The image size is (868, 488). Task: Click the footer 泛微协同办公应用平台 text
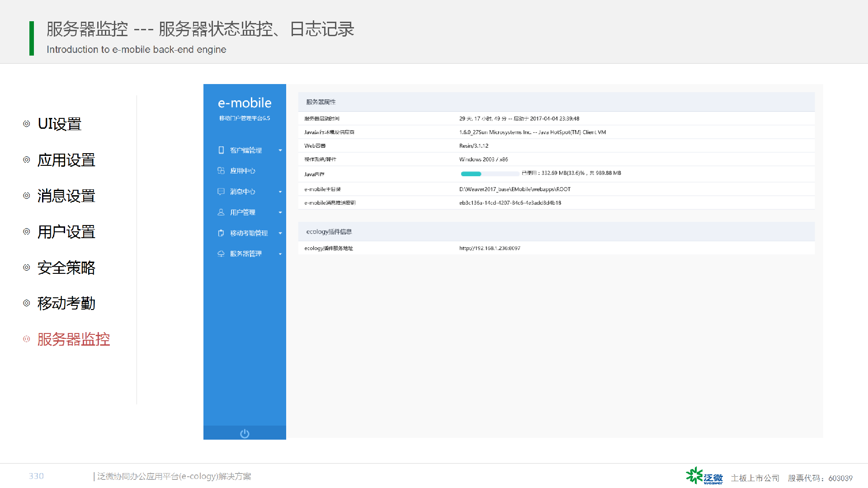[174, 476]
